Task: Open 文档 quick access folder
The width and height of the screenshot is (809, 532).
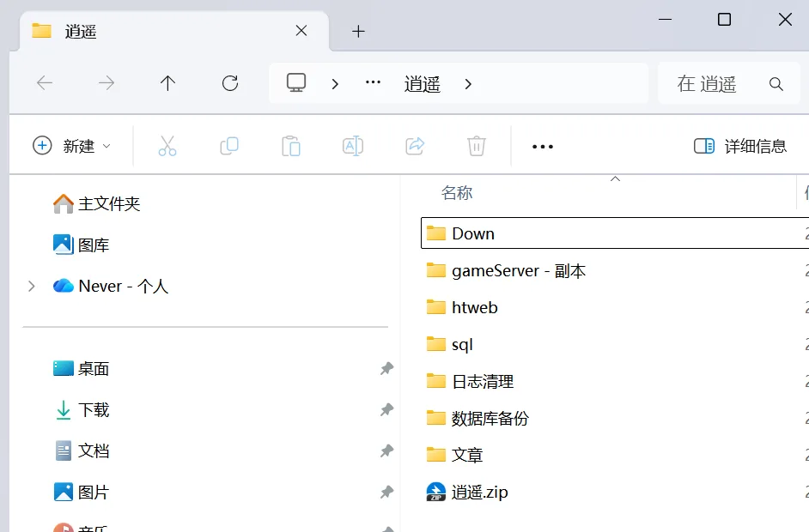Action: (x=82, y=451)
